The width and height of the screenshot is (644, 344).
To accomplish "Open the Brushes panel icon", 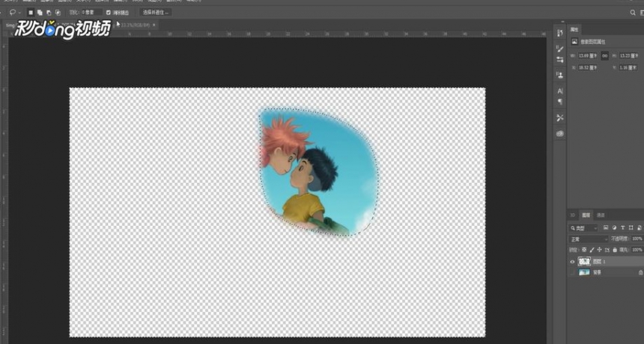I will point(560,49).
